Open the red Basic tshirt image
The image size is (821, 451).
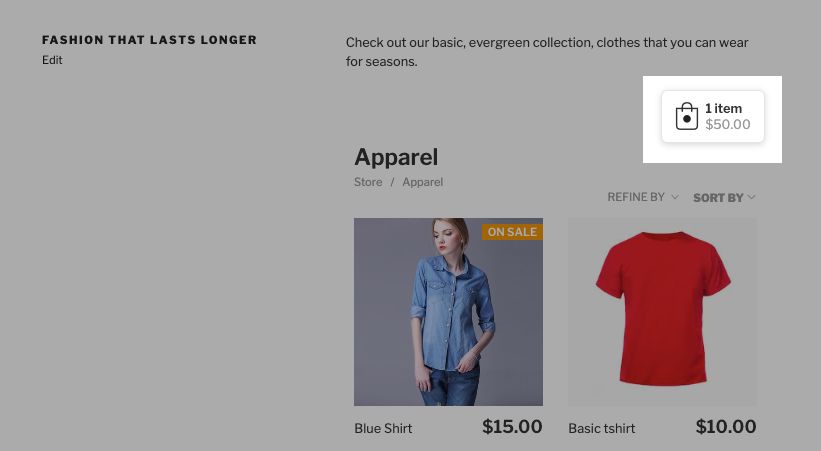[x=662, y=312]
